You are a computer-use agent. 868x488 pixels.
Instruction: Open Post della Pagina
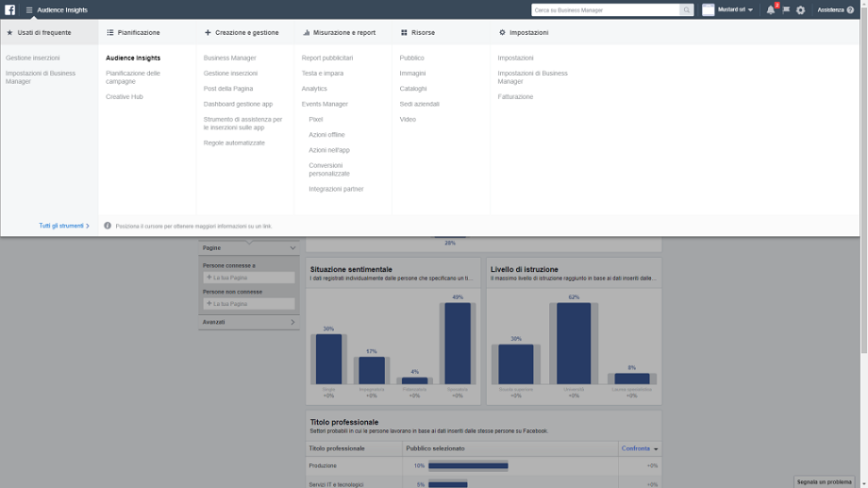pos(228,89)
